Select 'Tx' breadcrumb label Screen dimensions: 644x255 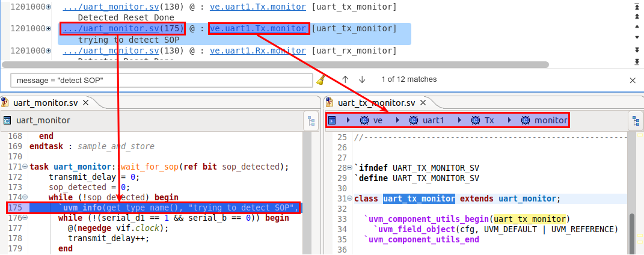[489, 121]
